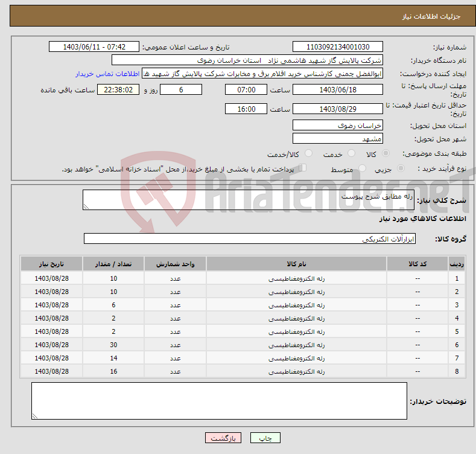Click the نام کالا column header

[x=296, y=264]
